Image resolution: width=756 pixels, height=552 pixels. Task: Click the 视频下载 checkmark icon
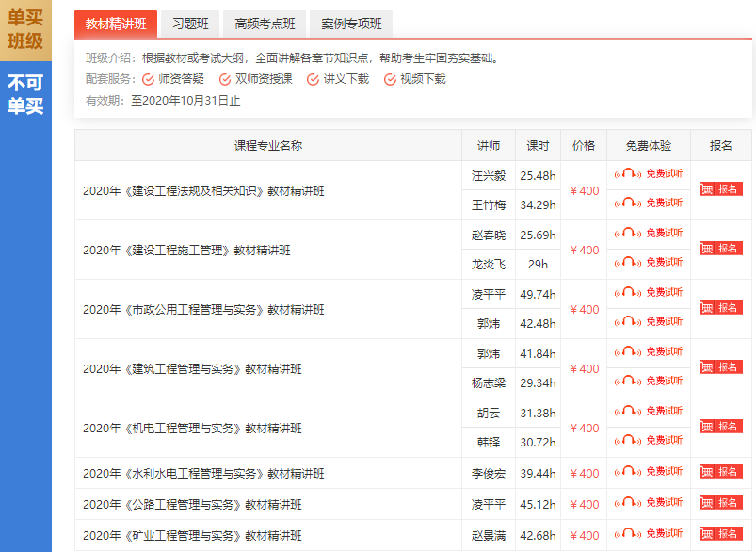pyautogui.click(x=390, y=79)
